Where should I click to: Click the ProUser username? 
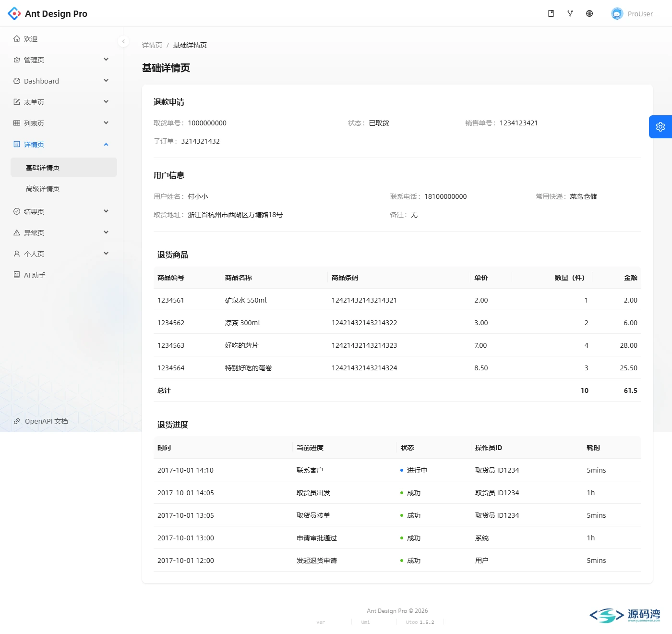(x=640, y=14)
